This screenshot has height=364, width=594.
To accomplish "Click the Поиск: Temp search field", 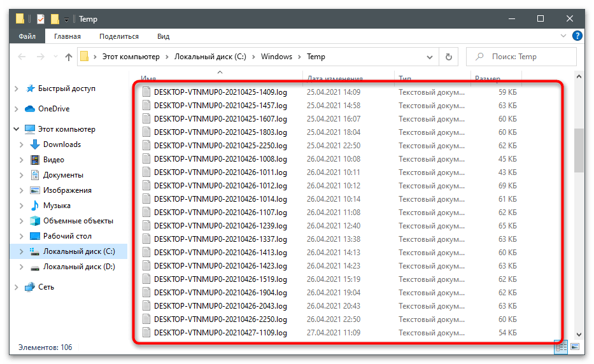I will point(521,57).
